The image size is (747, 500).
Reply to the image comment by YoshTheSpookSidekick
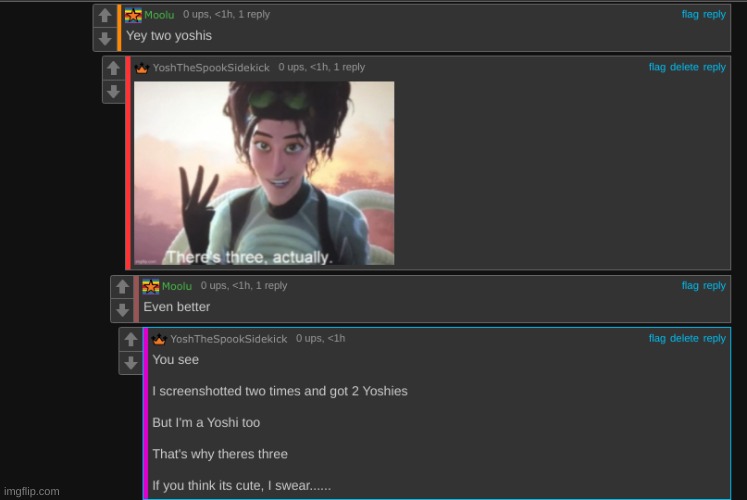coord(714,67)
